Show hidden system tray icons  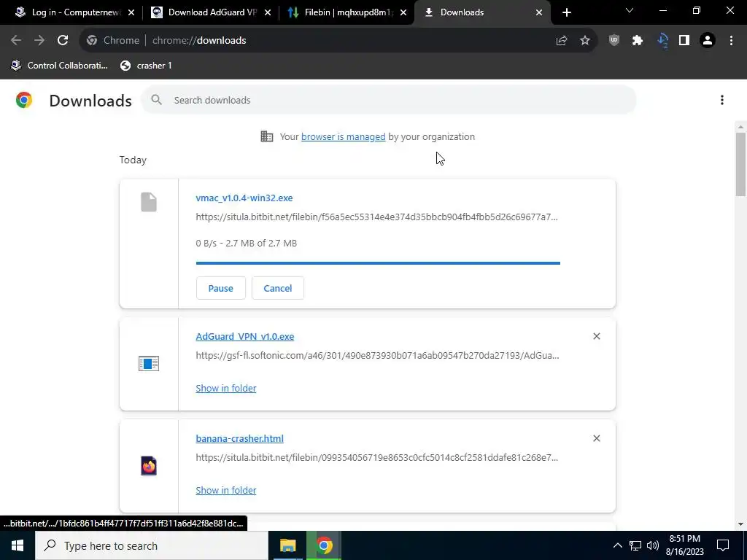tap(617, 545)
